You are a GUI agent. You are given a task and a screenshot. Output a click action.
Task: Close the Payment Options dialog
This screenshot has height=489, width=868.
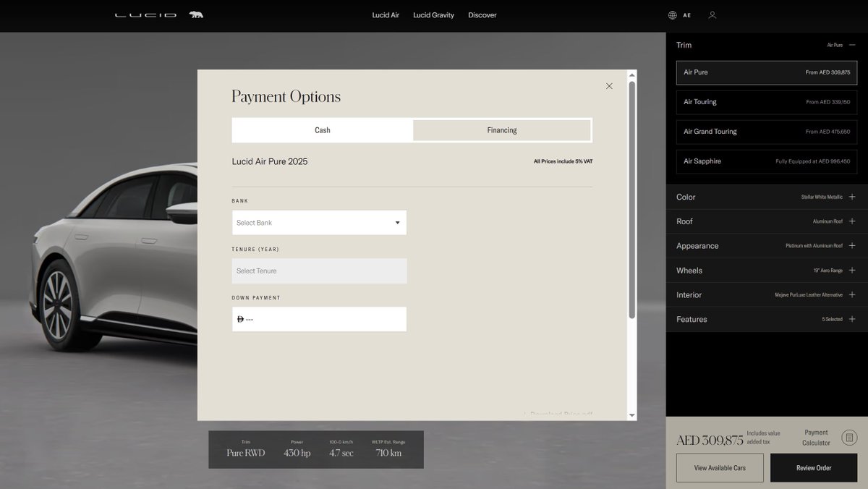(x=609, y=86)
